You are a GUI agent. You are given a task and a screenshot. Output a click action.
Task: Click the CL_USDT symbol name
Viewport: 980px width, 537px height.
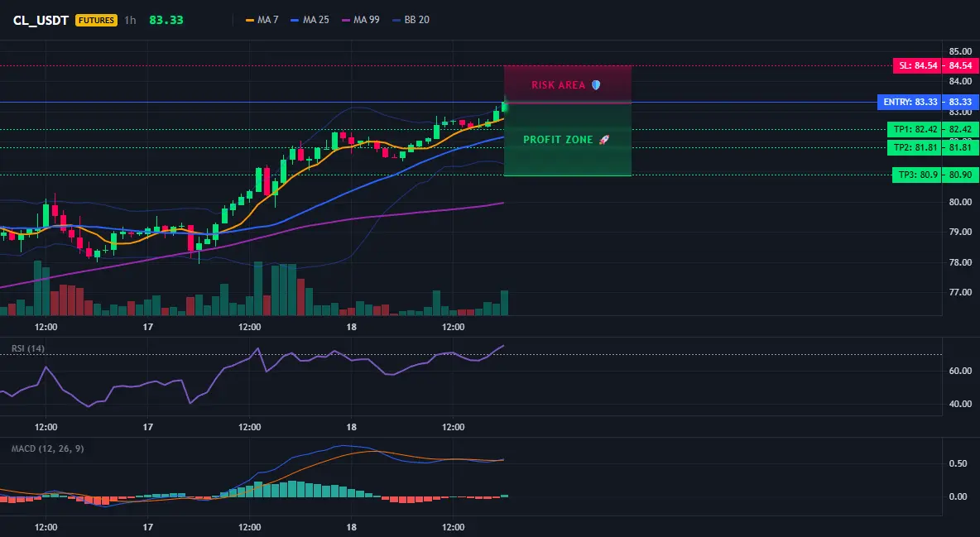[41, 20]
